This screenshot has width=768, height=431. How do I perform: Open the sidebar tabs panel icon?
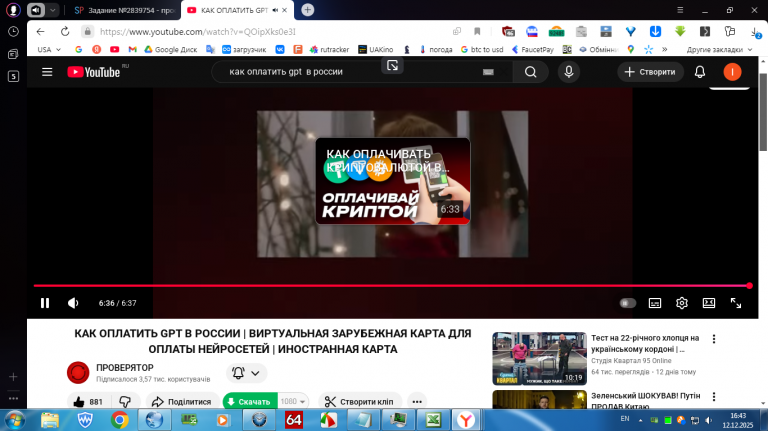13,54
